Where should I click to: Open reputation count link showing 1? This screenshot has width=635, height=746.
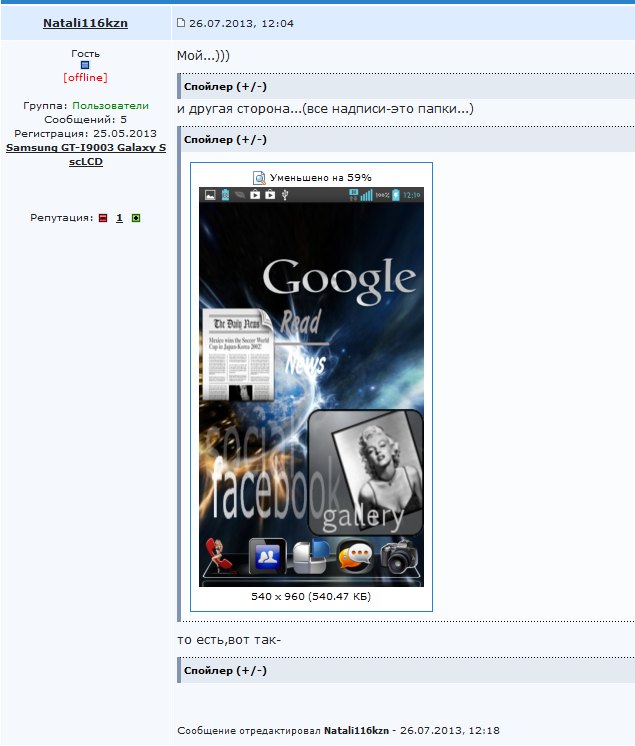click(x=119, y=217)
